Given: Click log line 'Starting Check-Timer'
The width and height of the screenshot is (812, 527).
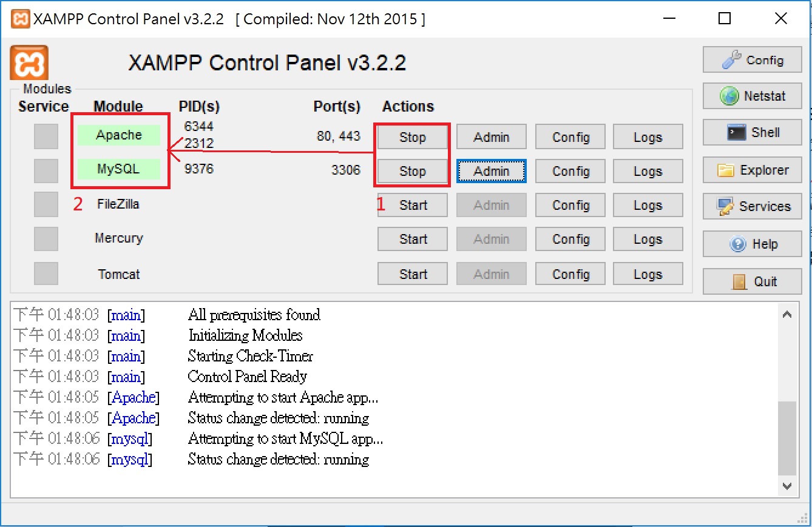Looking at the screenshot, I should point(251,356).
